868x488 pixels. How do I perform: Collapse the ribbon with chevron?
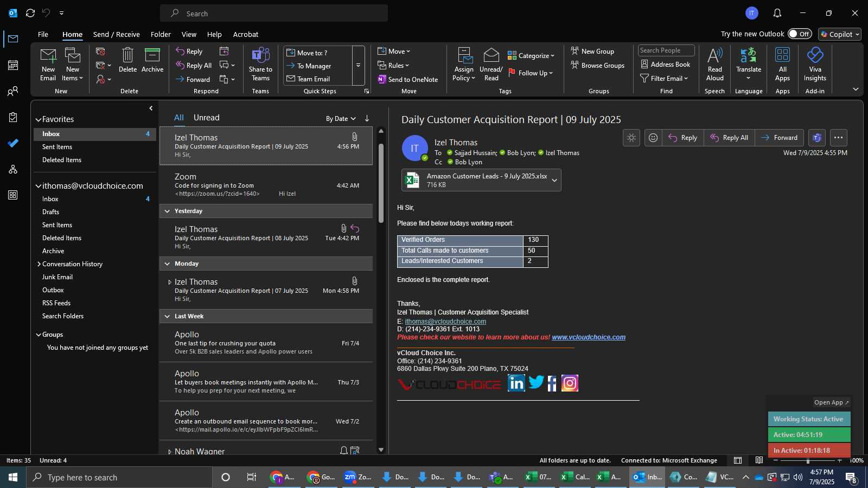(x=856, y=89)
